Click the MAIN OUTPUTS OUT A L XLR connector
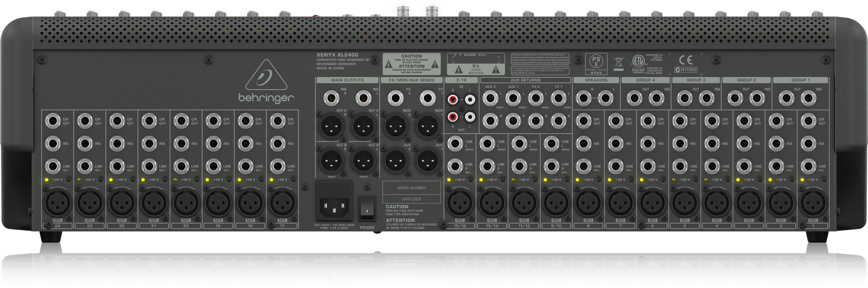The width and height of the screenshot is (868, 288). 364,126
